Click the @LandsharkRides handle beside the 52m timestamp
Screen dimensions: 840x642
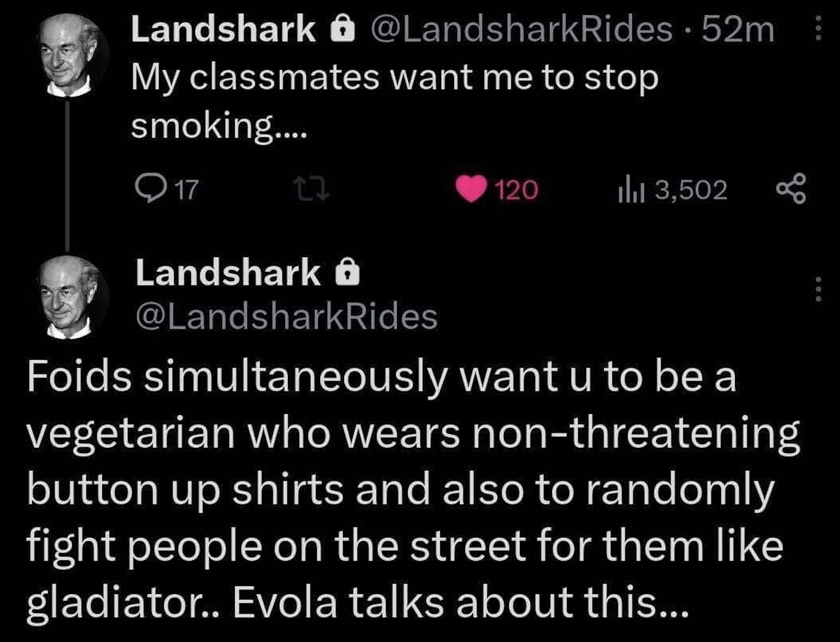point(522,30)
